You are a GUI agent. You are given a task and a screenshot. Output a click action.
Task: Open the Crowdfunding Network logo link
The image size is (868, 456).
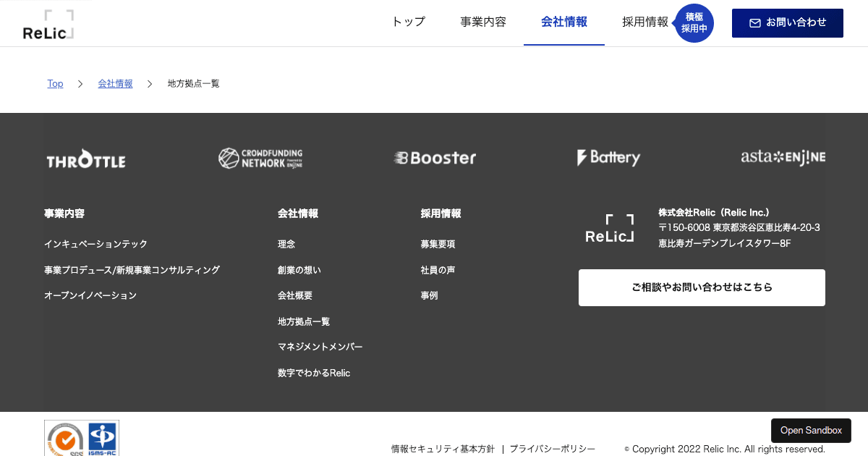click(260, 159)
